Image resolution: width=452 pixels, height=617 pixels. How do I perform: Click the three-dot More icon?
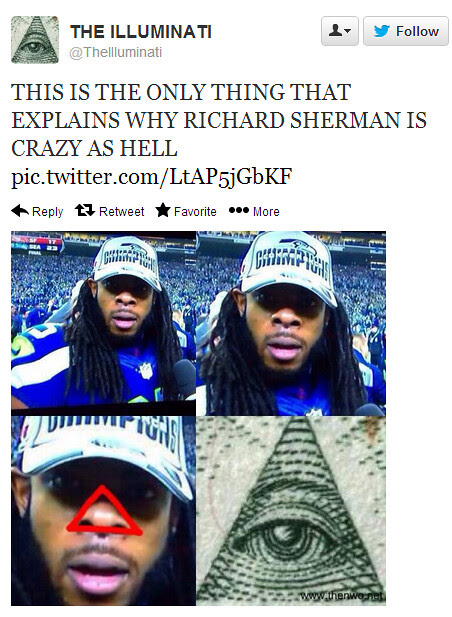(239, 210)
